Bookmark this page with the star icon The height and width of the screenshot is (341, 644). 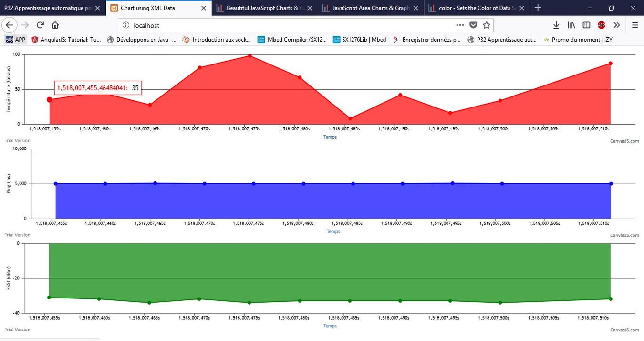tap(486, 25)
